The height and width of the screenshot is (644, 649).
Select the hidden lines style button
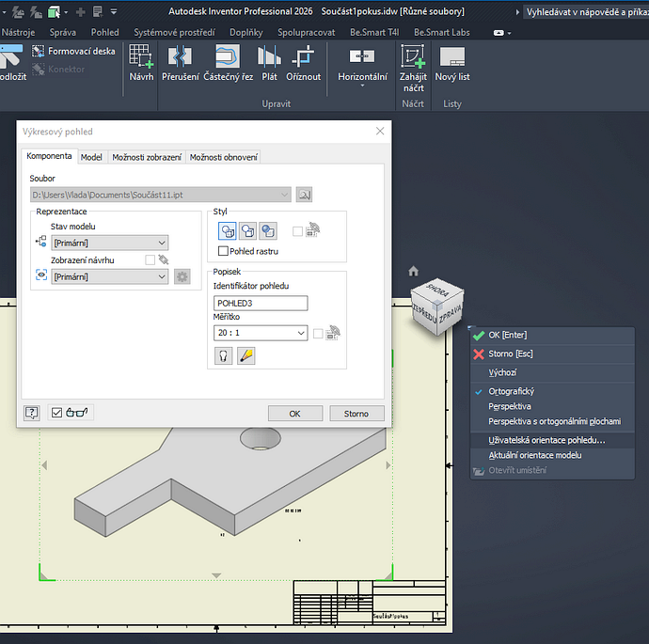(227, 230)
